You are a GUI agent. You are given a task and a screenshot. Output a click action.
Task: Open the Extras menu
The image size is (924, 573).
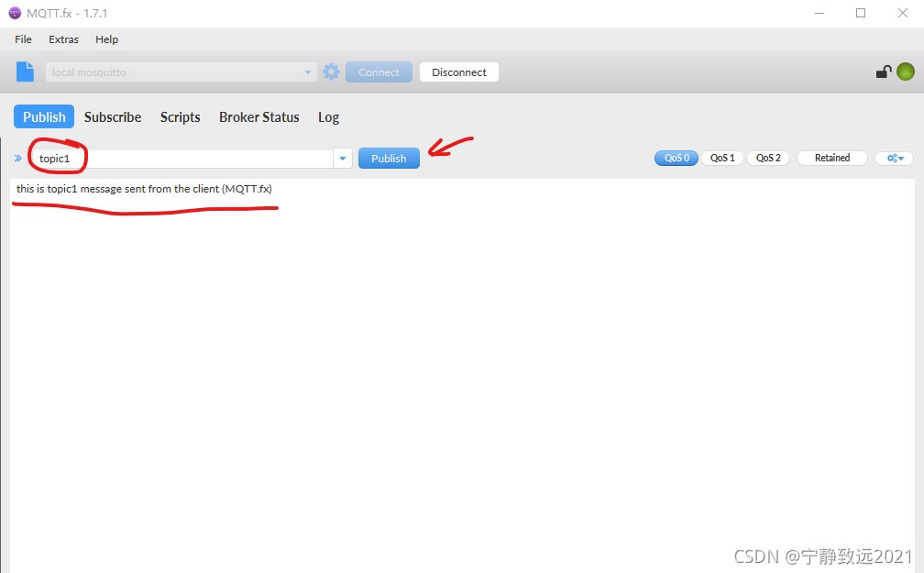pos(63,39)
